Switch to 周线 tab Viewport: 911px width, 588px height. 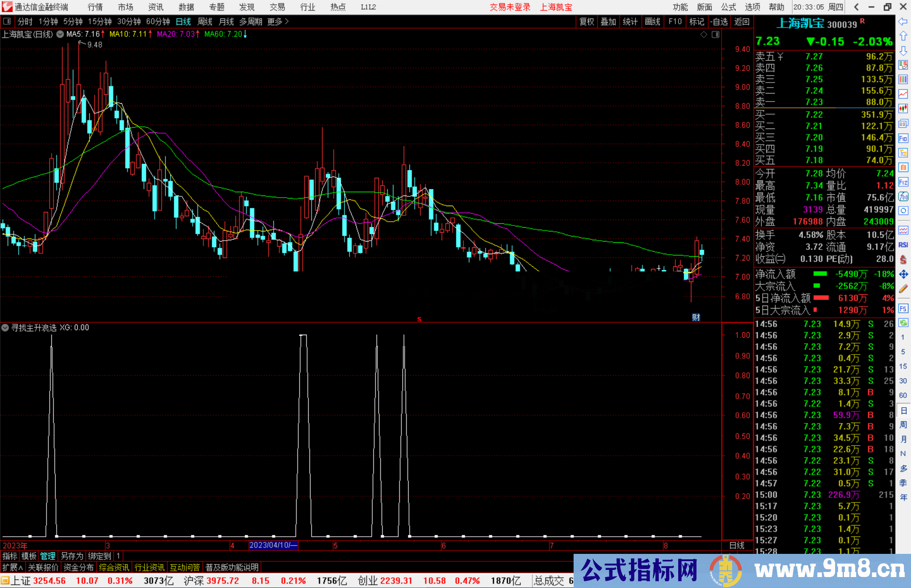(x=205, y=21)
